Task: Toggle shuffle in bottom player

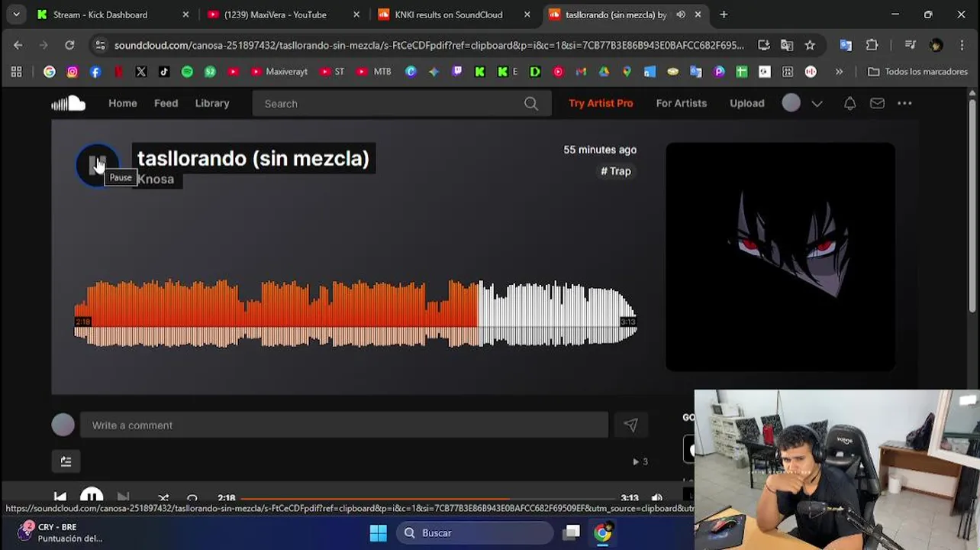Action: (x=163, y=498)
